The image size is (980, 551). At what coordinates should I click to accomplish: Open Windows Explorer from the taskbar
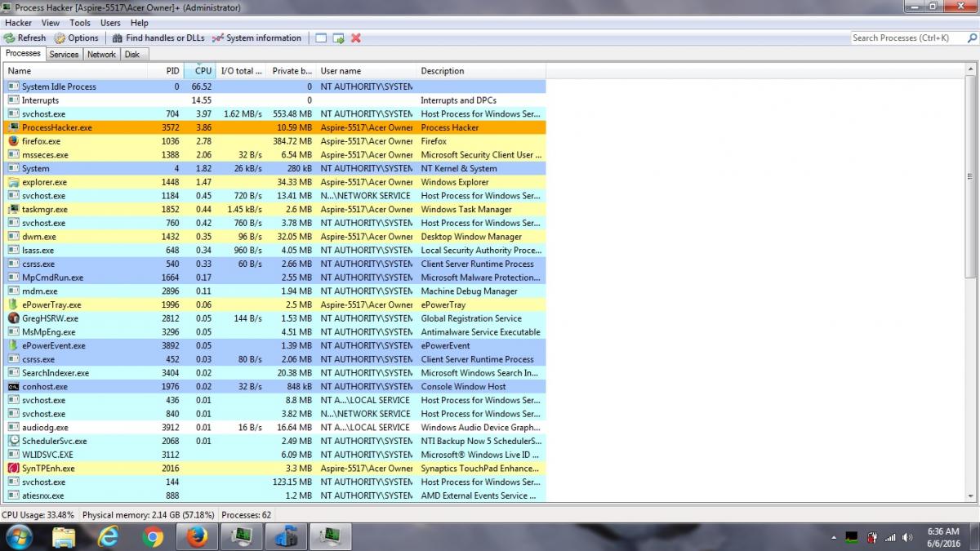click(x=64, y=537)
